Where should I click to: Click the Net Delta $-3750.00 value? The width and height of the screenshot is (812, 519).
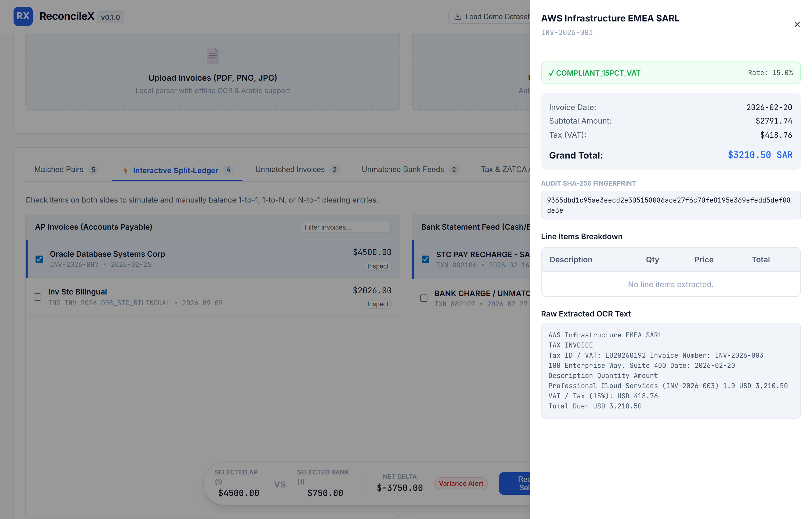(400, 488)
